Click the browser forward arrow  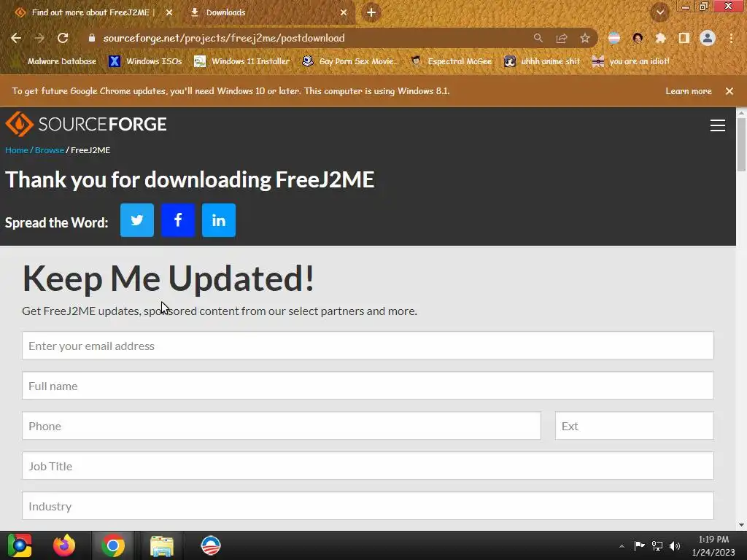[x=39, y=38]
